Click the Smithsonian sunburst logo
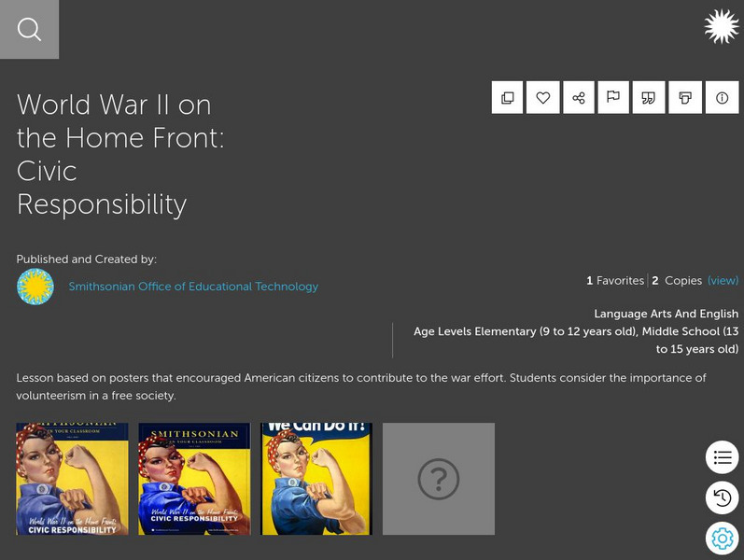The width and height of the screenshot is (744, 560). [x=722, y=26]
